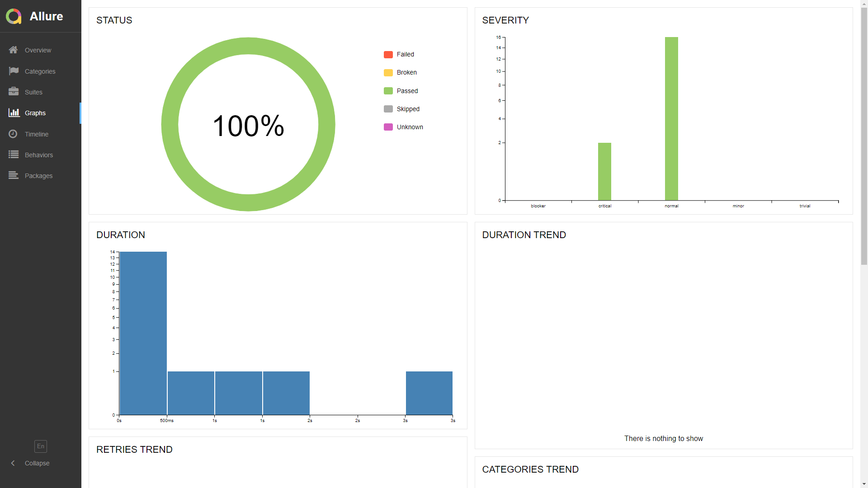Image resolution: width=868 pixels, height=488 pixels.
Task: Click the Suites icon in sidebar
Action: [x=13, y=92]
